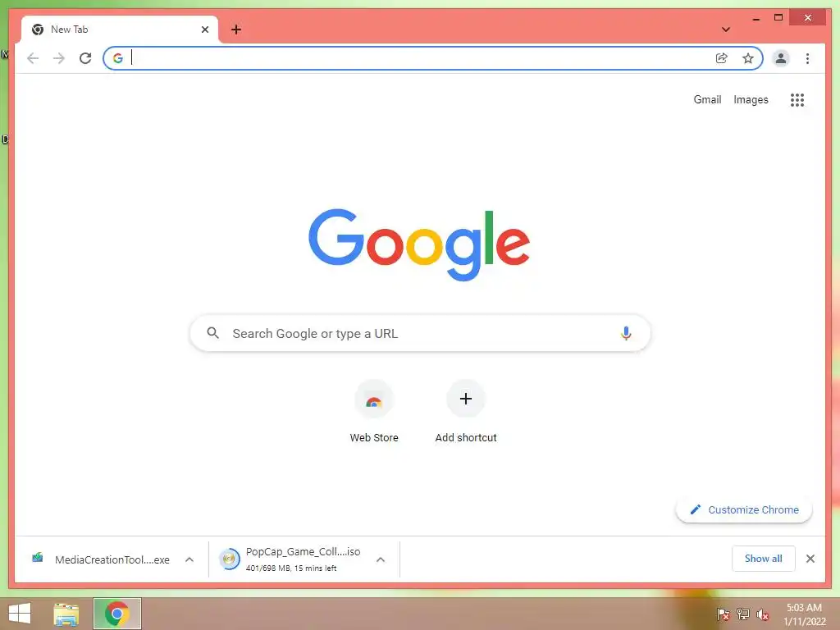Screen dimensions: 840x630
Task: Open the Images link
Action: pyautogui.click(x=751, y=99)
